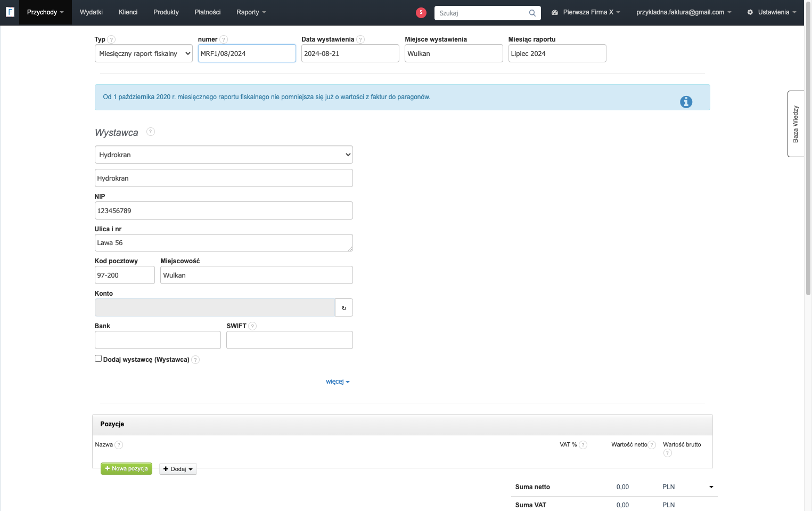
Task: Click the refresh icon next to Konto field
Action: [344, 307]
